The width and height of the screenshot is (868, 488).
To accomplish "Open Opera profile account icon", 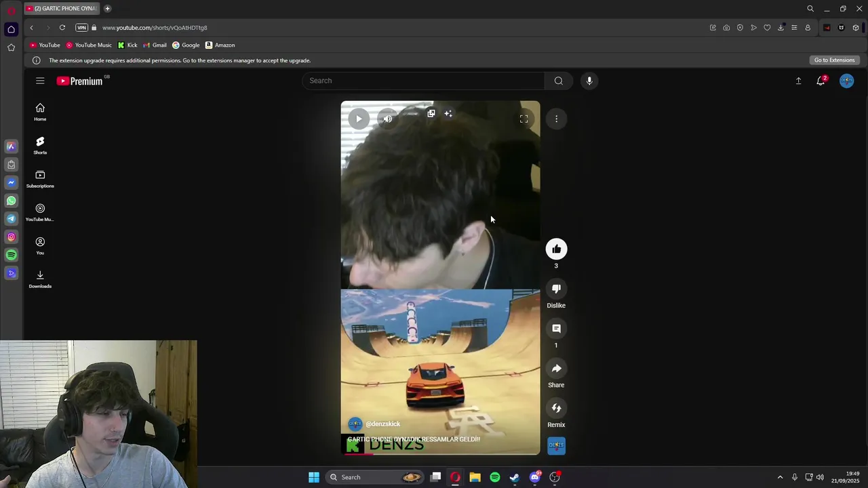I will 808,28.
